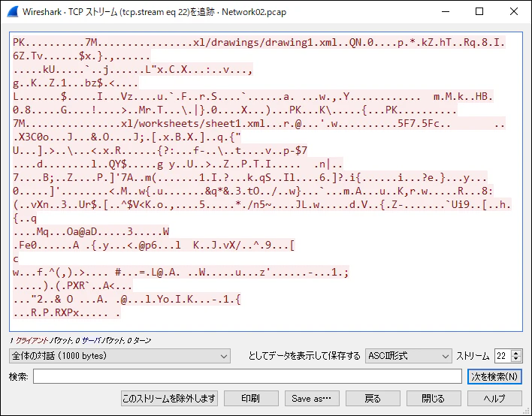Viewport: 532px width, 416px height.
Task: Click the line ....Mq...Oa@aD in stream
Action: pyautogui.click(x=91, y=231)
